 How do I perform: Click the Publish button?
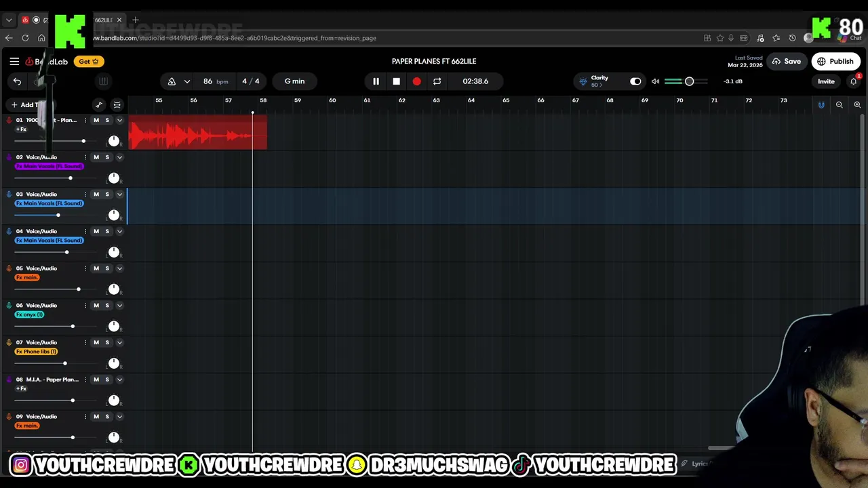(835, 62)
